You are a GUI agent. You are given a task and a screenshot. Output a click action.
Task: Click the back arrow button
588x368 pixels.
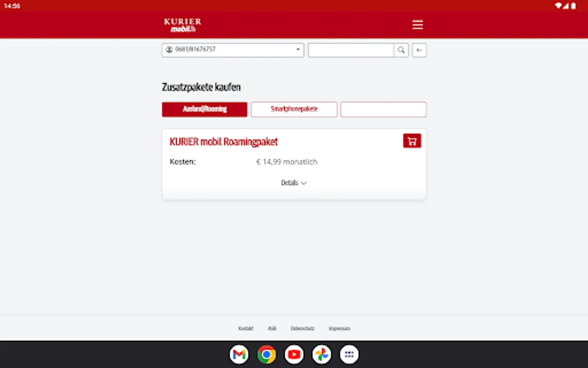pos(419,50)
